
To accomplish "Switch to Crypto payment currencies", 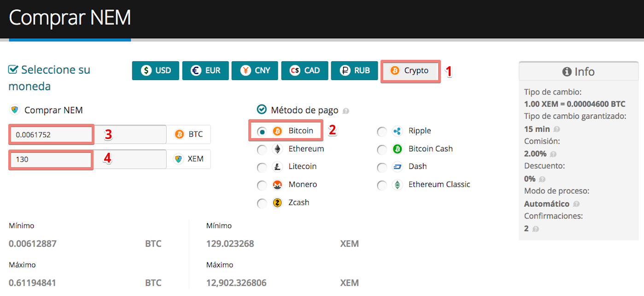I will tap(410, 71).
